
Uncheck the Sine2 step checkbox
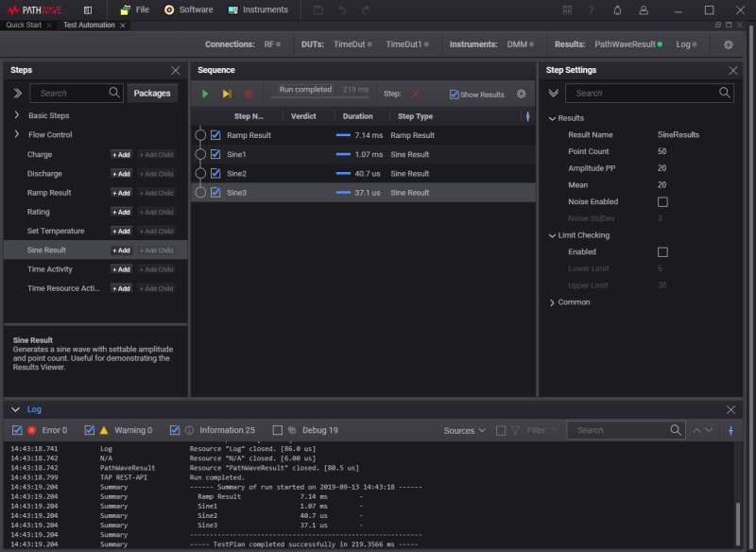pyautogui.click(x=215, y=174)
